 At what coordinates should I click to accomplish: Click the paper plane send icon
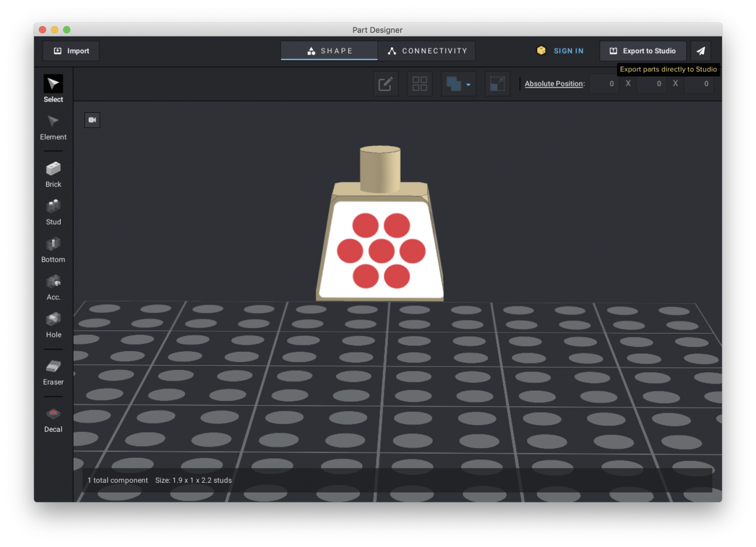701,51
